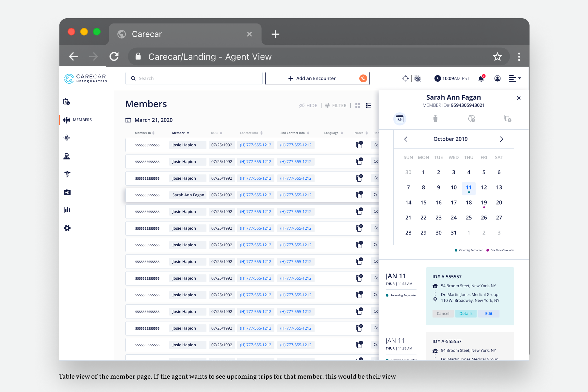The width and height of the screenshot is (588, 392).
Task: Click notes icon in Sarah Ann Fagan row
Action: pos(359,195)
